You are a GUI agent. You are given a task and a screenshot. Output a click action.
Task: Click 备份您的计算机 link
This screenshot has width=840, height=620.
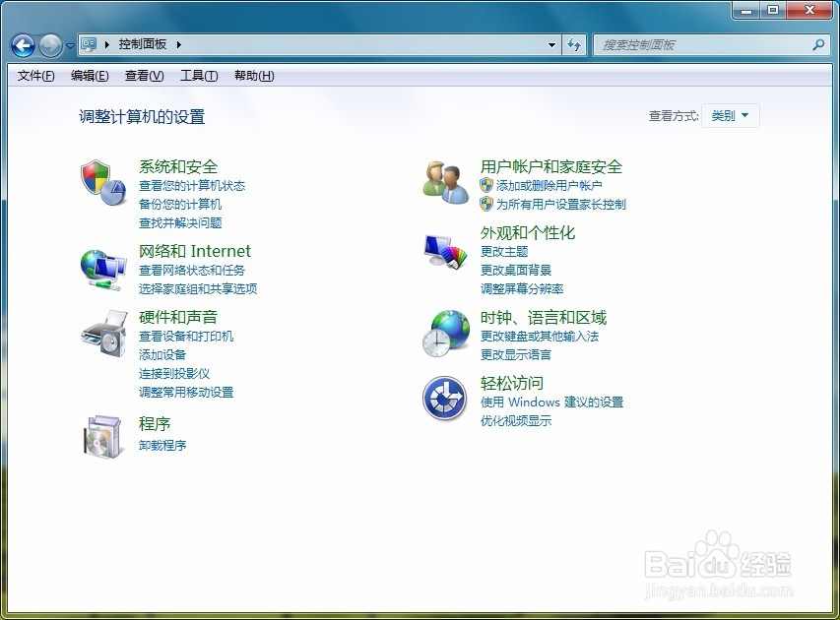pos(180,204)
